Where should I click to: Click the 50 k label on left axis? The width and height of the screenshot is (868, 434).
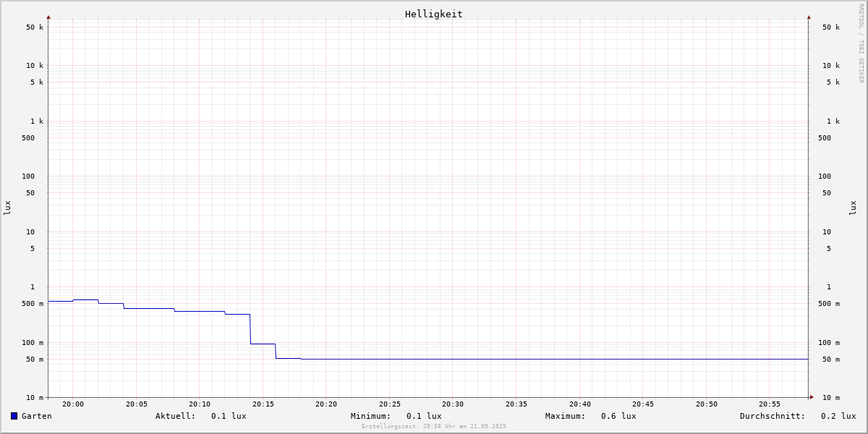tap(35, 27)
